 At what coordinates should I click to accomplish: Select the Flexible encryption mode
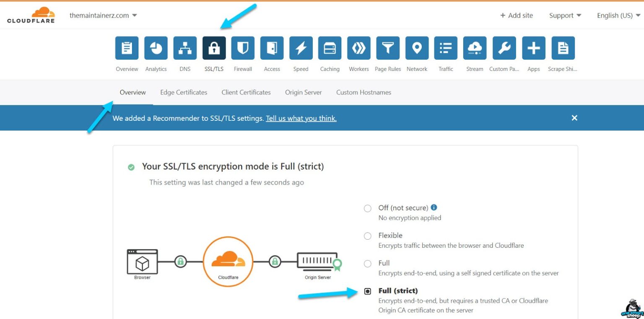pos(368,236)
